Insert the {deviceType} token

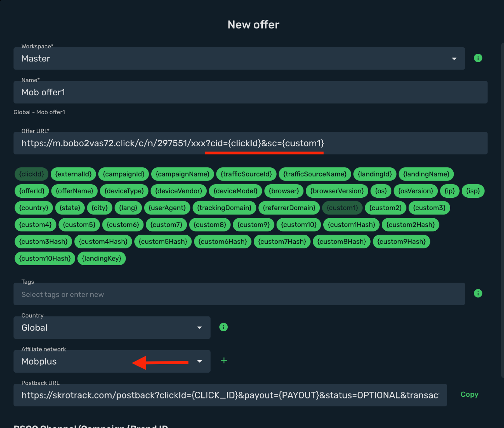[x=124, y=191]
